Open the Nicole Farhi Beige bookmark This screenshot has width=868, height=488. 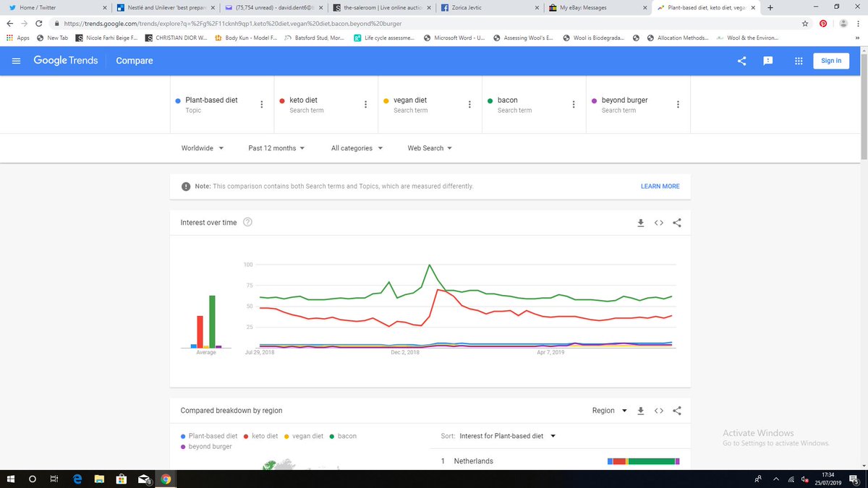[106, 38]
